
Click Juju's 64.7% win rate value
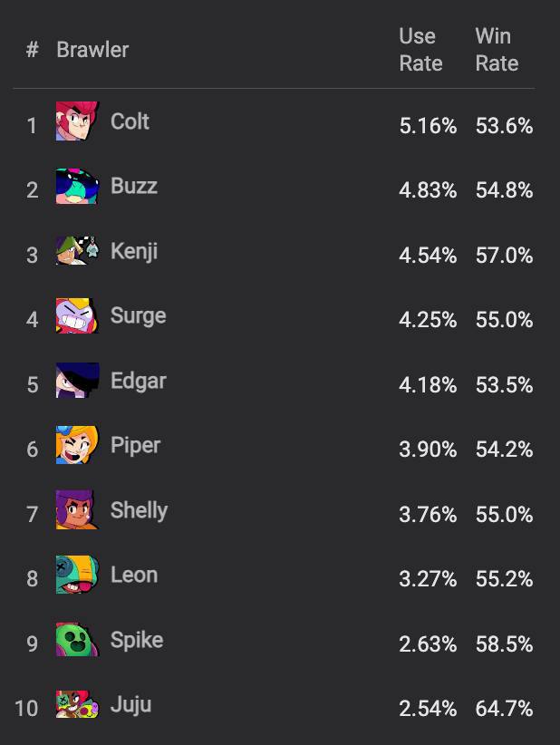point(504,708)
